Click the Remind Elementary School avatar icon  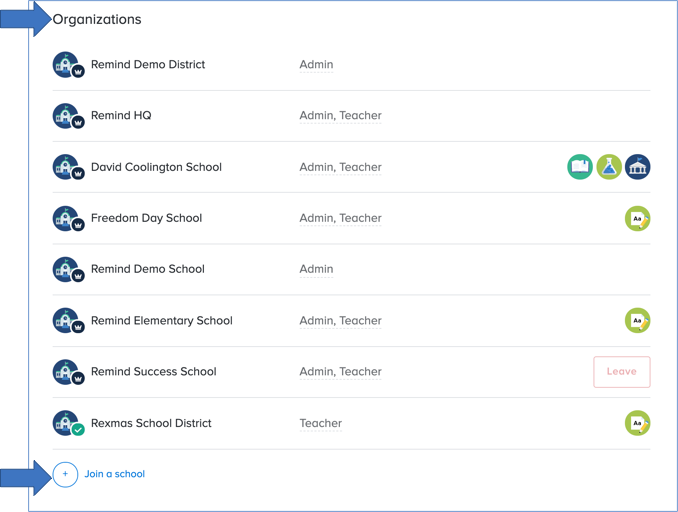[x=68, y=321]
